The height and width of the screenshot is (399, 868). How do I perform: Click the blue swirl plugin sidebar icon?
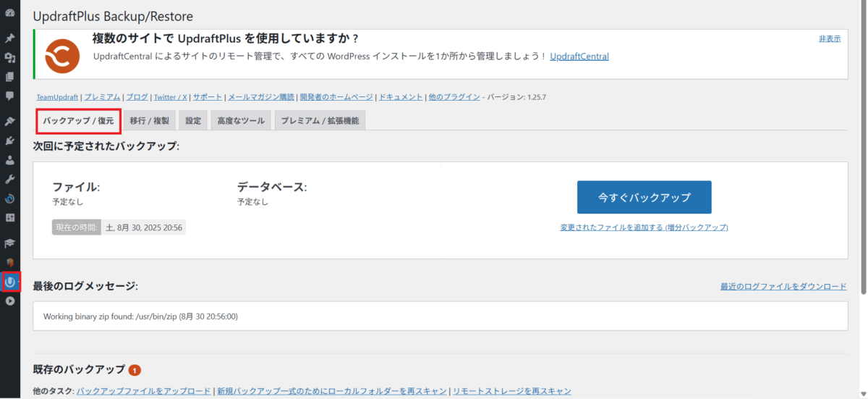[10, 198]
